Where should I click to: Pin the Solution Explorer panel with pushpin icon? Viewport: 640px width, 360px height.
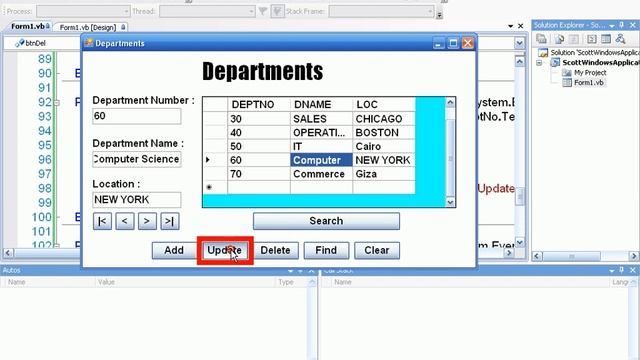622,25
